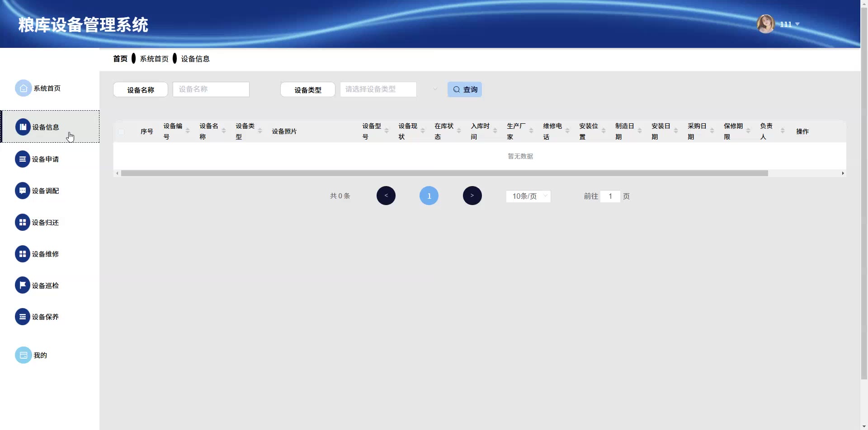
Task: Sort table by 设备型号 column arrows
Action: pyautogui.click(x=387, y=131)
